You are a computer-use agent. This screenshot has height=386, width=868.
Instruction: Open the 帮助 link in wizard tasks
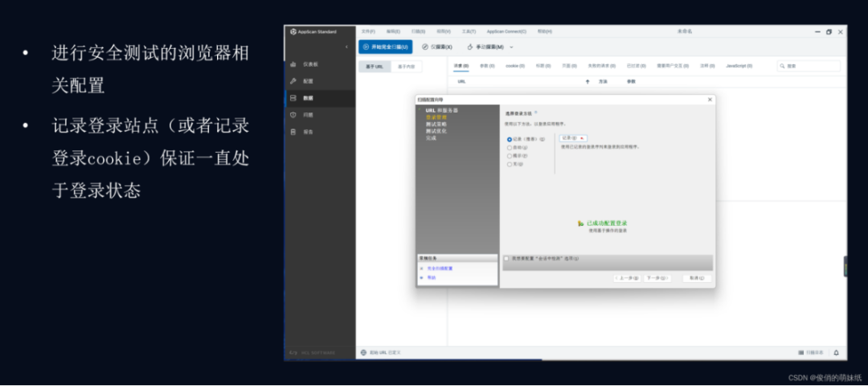pyautogui.click(x=432, y=277)
